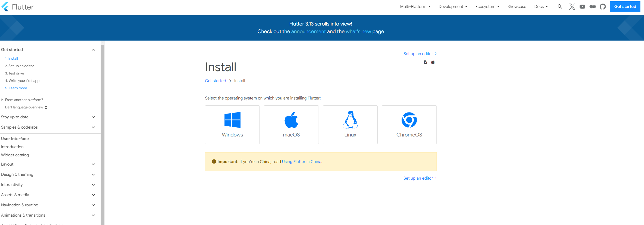The height and width of the screenshot is (225, 644).
Task: Open the announcement link in banner
Action: point(308,31)
